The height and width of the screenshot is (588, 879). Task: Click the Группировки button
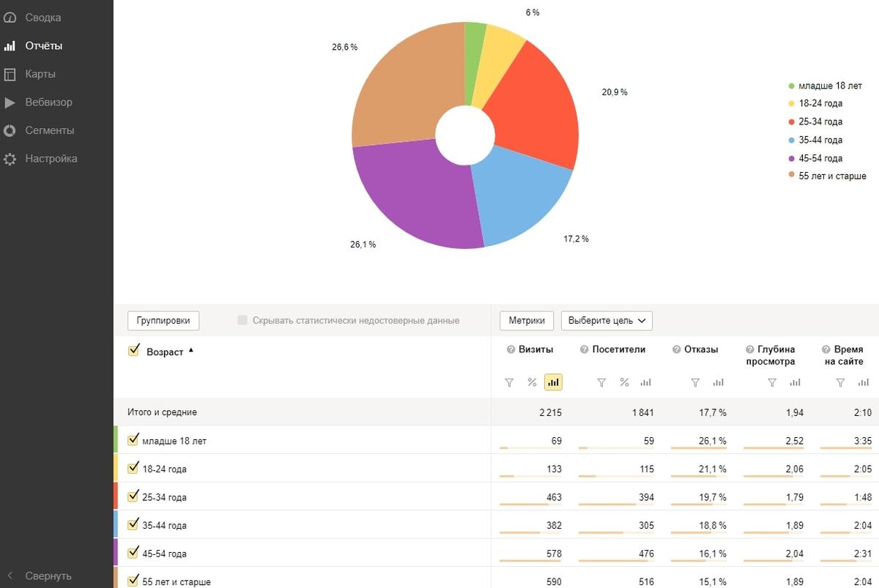[x=163, y=321]
